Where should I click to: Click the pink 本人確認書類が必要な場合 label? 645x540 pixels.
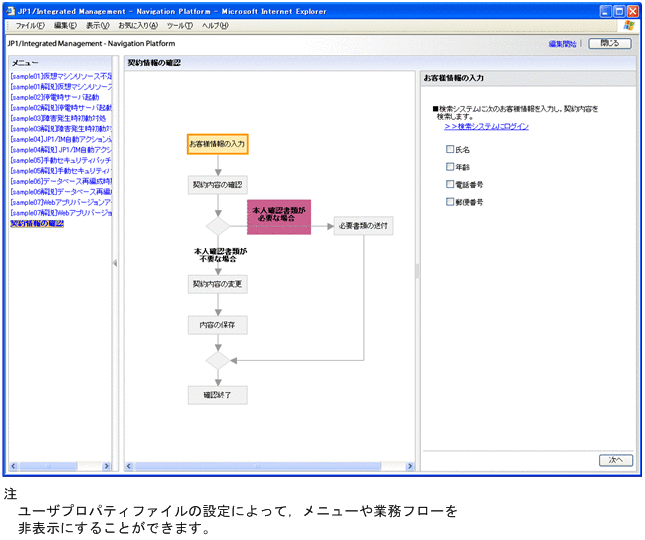click(x=279, y=217)
